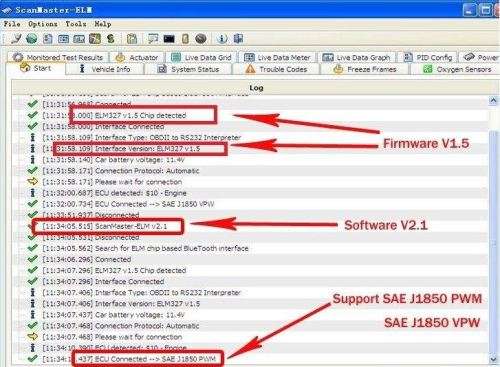Open the Options menu
The image size is (500, 367).
[x=43, y=24]
